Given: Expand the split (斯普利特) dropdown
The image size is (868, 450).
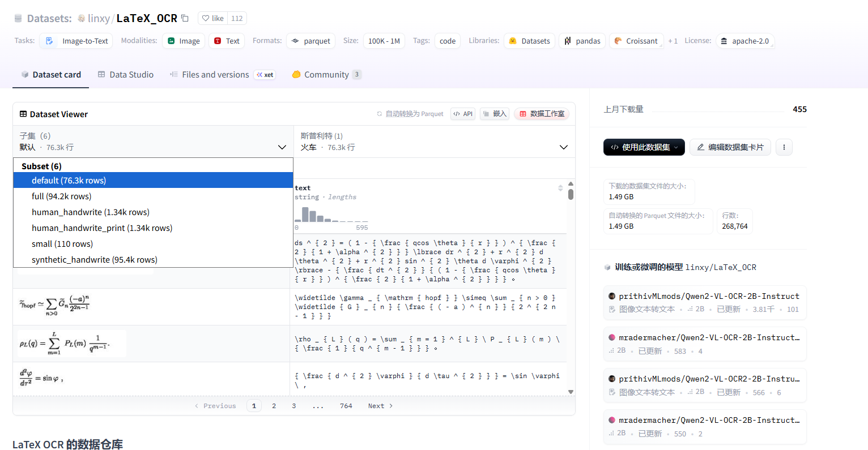Looking at the screenshot, I should pyautogui.click(x=434, y=142).
